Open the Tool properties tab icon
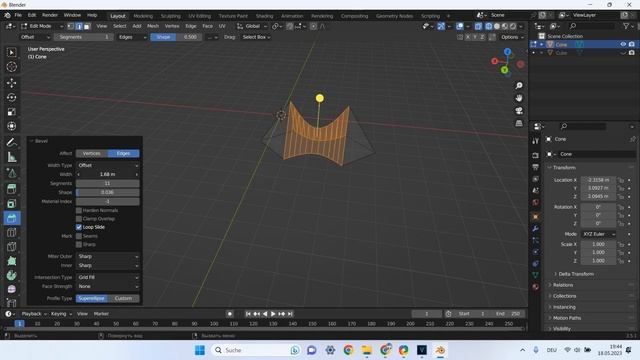Screen dimensions: 640x360 click(536, 141)
